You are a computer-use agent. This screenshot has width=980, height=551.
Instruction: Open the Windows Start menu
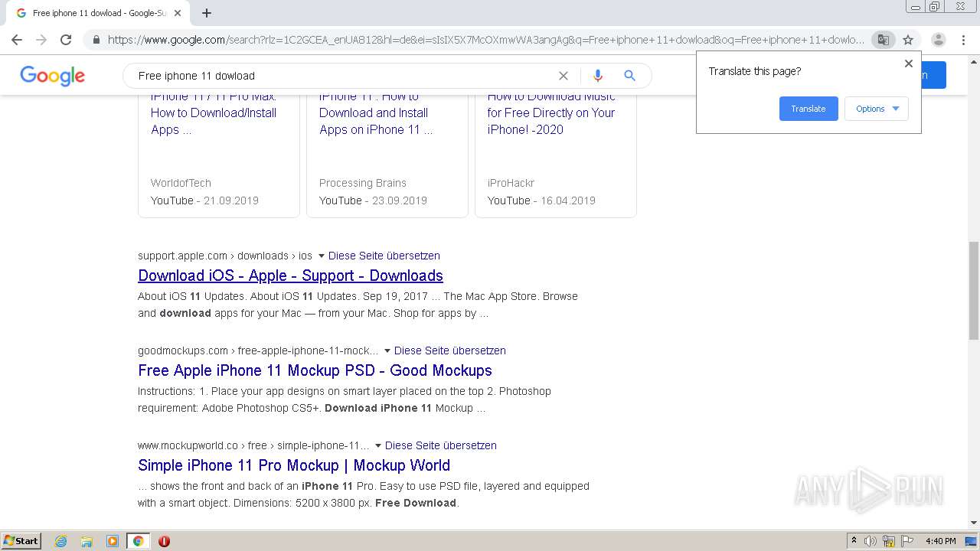point(21,541)
